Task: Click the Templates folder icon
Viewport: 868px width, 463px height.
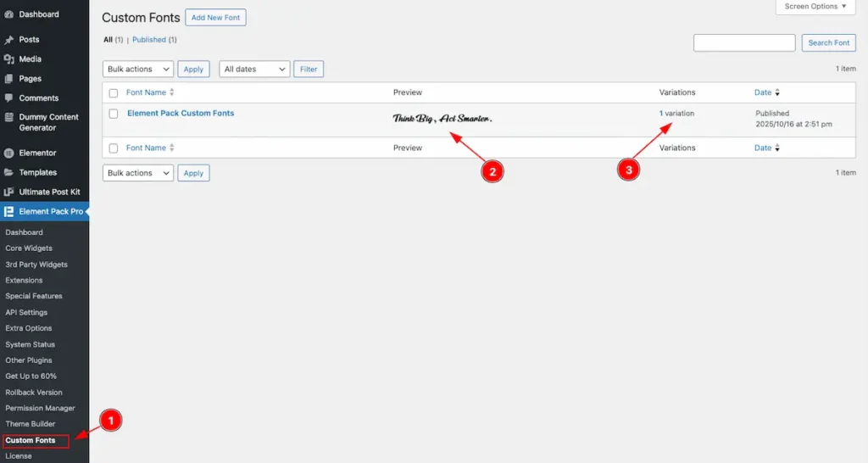Action: (x=9, y=173)
